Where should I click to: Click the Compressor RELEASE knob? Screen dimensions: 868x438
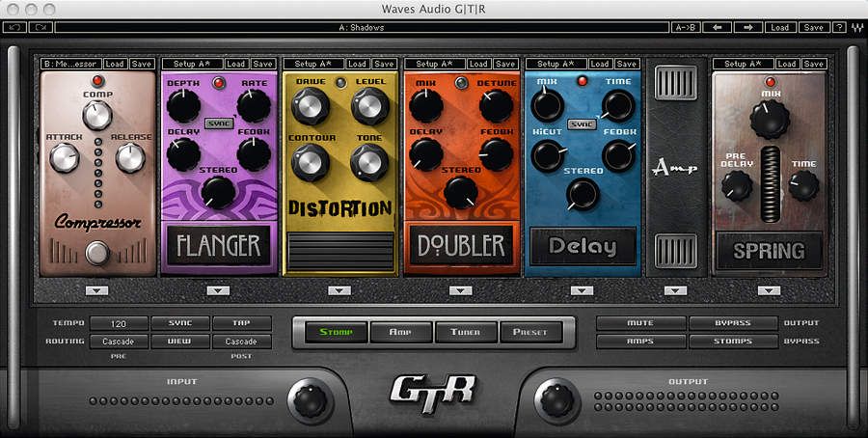[130, 158]
